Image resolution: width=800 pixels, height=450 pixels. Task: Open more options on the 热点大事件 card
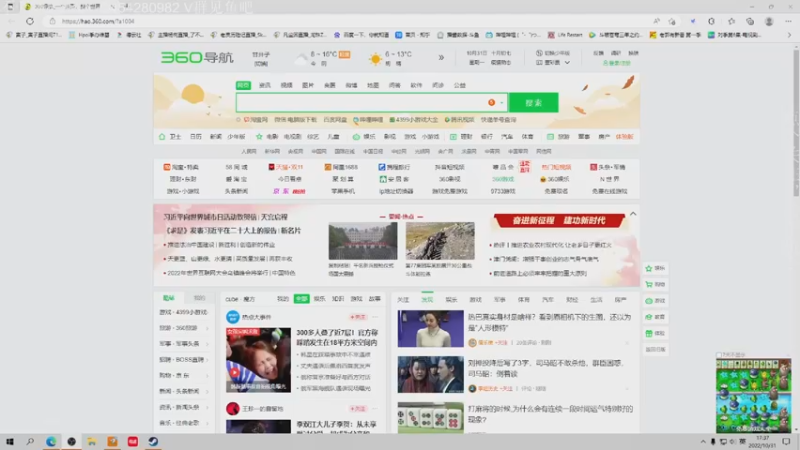(375, 317)
